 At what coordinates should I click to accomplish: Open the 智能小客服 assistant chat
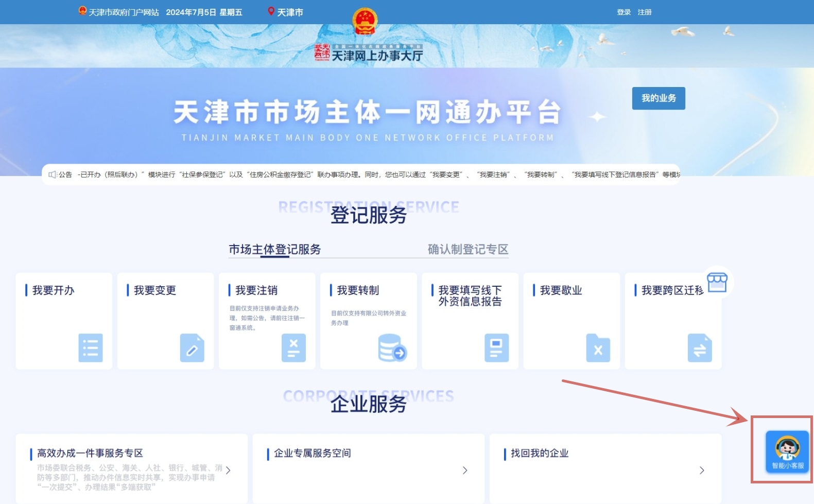[x=787, y=451]
